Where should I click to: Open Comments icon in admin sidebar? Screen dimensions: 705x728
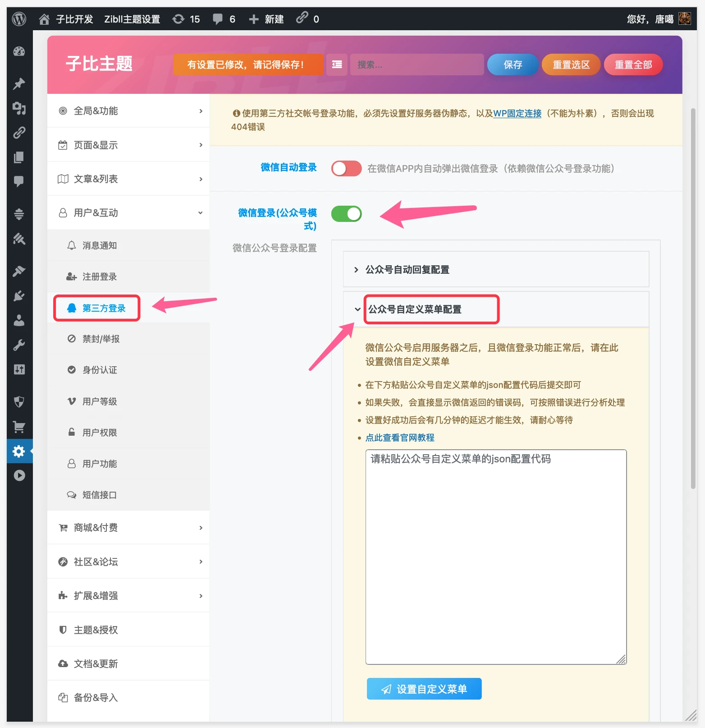point(19,181)
